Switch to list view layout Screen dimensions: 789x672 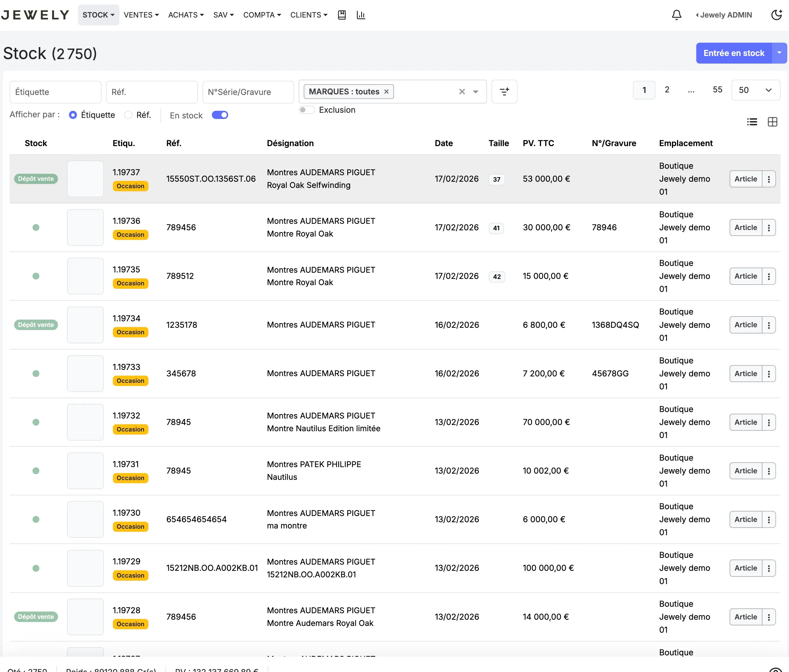752,122
